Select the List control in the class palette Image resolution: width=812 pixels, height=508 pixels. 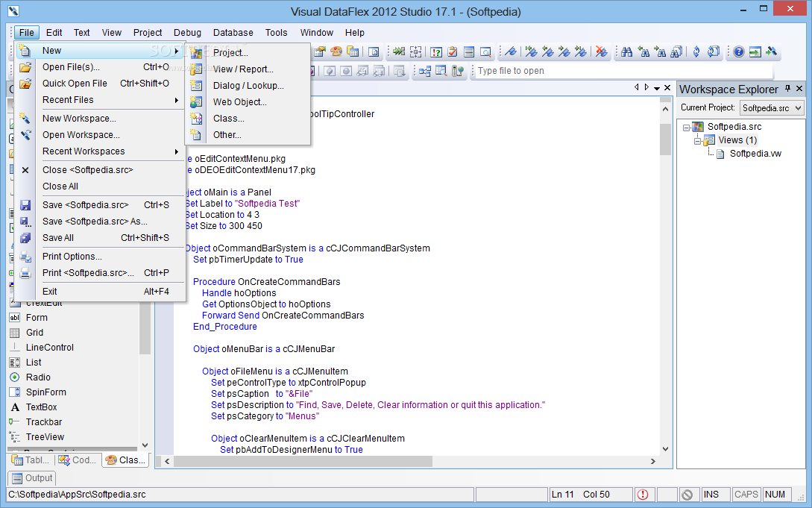coord(34,363)
